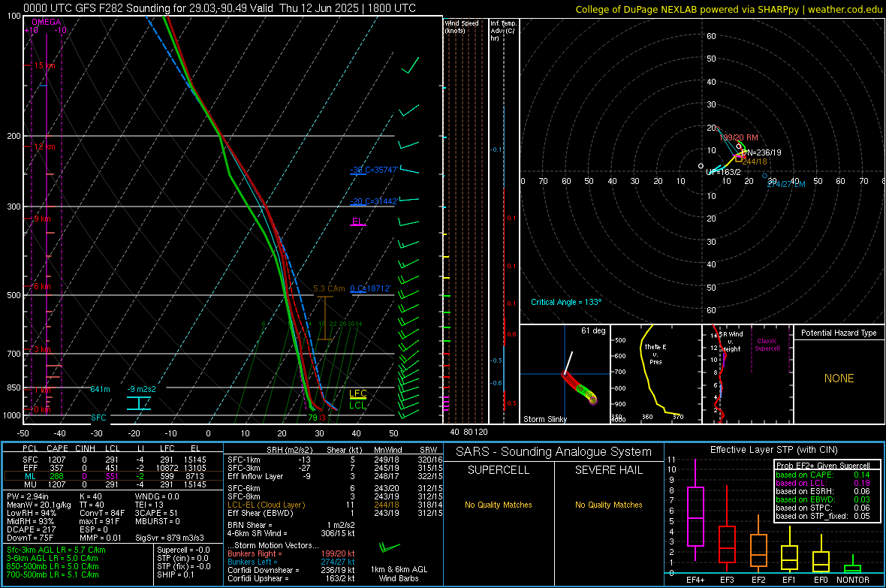The width and height of the screenshot is (886, 588).
Task: Click the DCAPE = 217 value
Action: coord(30,529)
